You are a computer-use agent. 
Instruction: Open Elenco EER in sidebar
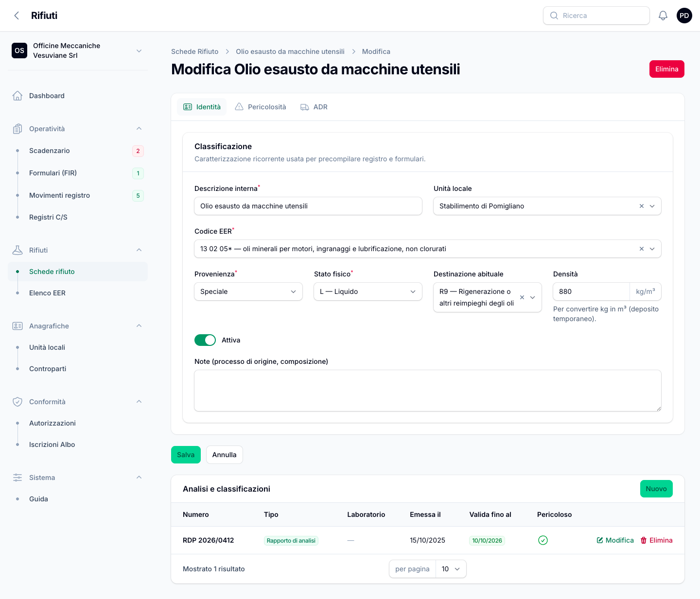[x=78, y=293]
